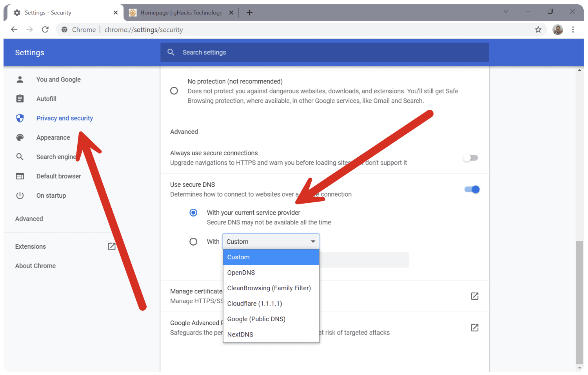Click the search magnifier icon in Settings

171,52
